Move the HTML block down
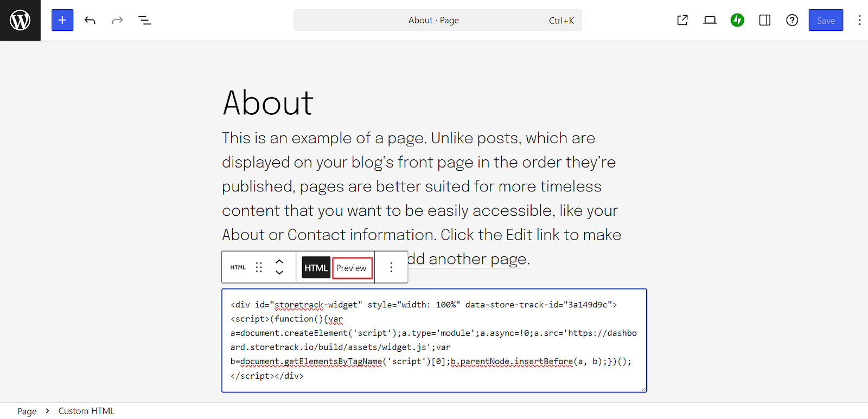This screenshot has height=419, width=868. coord(279,273)
